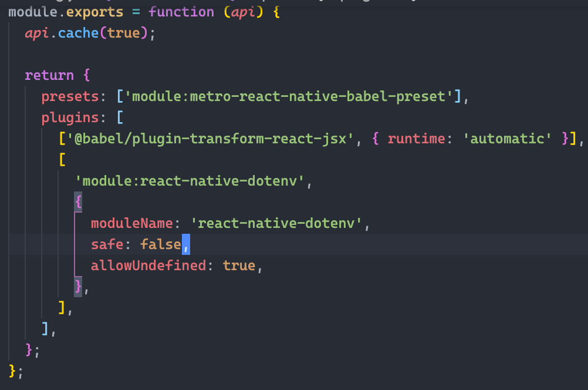Viewport: 588px width, 390px height.
Task: Click the final closing brace at file end
Action: pos(11,371)
